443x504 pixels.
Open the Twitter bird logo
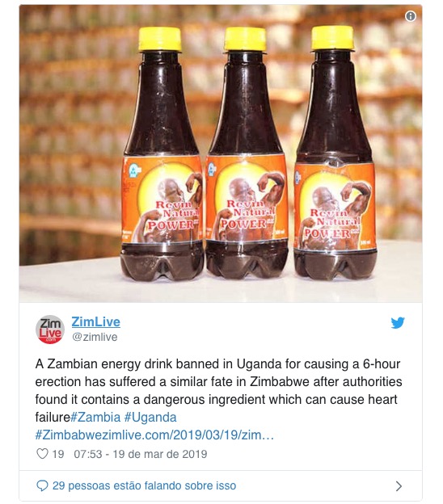point(398,323)
